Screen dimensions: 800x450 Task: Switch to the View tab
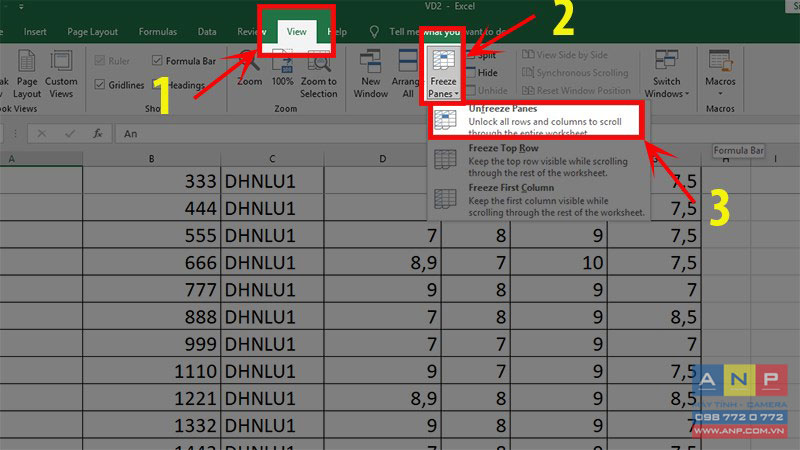coord(296,32)
